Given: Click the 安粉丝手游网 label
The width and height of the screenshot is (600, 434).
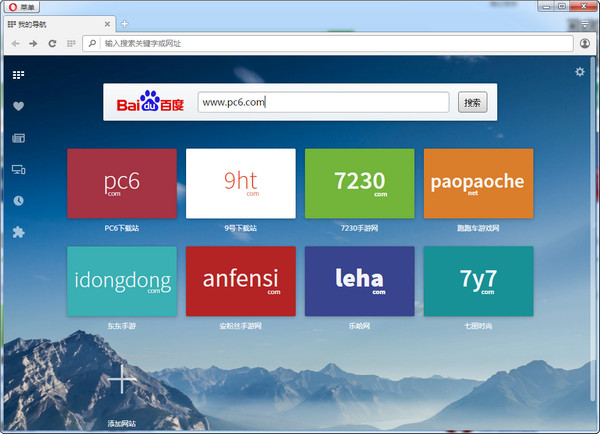Looking at the screenshot, I should pyautogui.click(x=241, y=326).
